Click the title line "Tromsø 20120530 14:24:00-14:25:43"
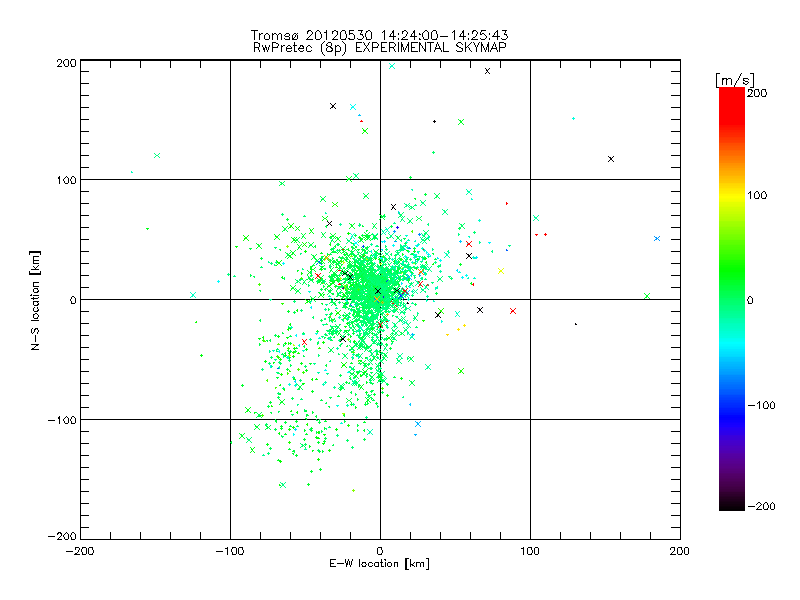The image size is (800, 600). [379, 35]
